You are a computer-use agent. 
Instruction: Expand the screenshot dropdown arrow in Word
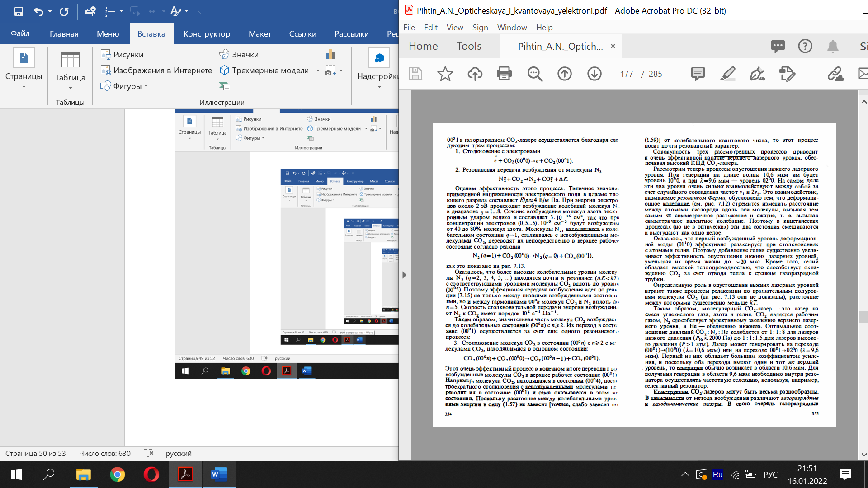(x=341, y=70)
